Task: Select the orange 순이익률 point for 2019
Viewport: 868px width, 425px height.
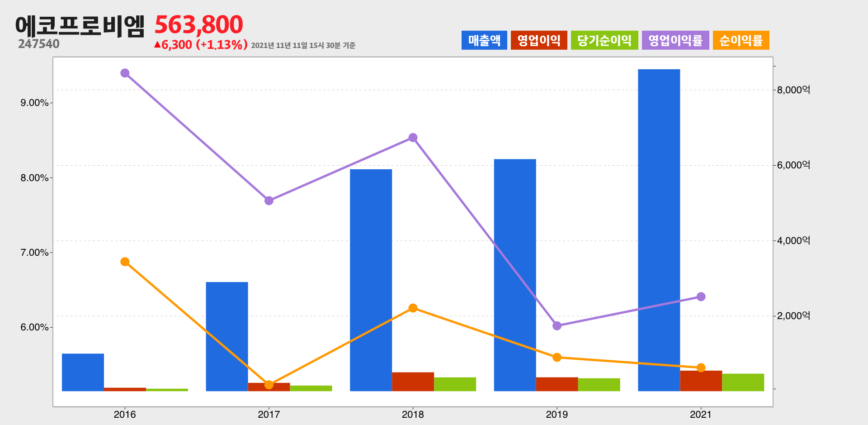Action: tap(557, 358)
